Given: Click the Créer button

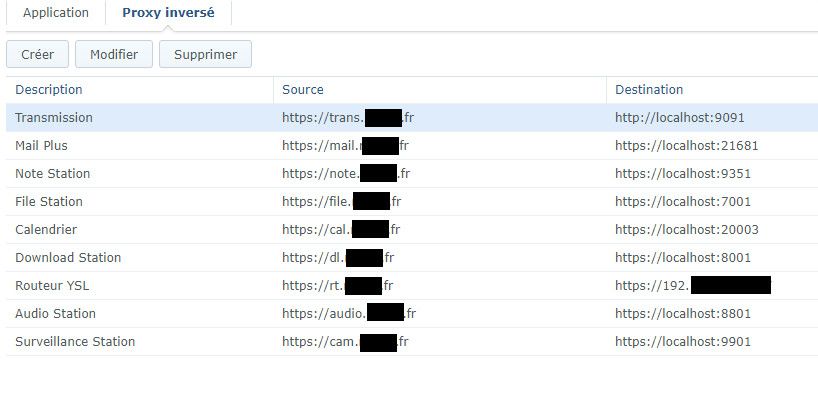Looking at the screenshot, I should click(x=38, y=54).
